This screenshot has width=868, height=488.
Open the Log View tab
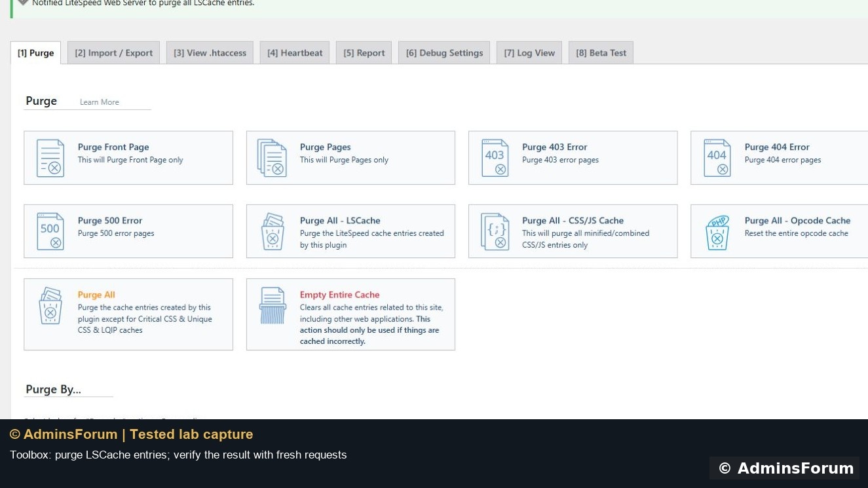[x=529, y=53]
